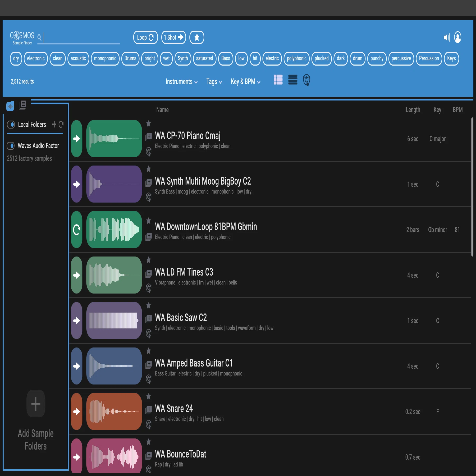Enable the acoustic tag filter

(x=78, y=58)
